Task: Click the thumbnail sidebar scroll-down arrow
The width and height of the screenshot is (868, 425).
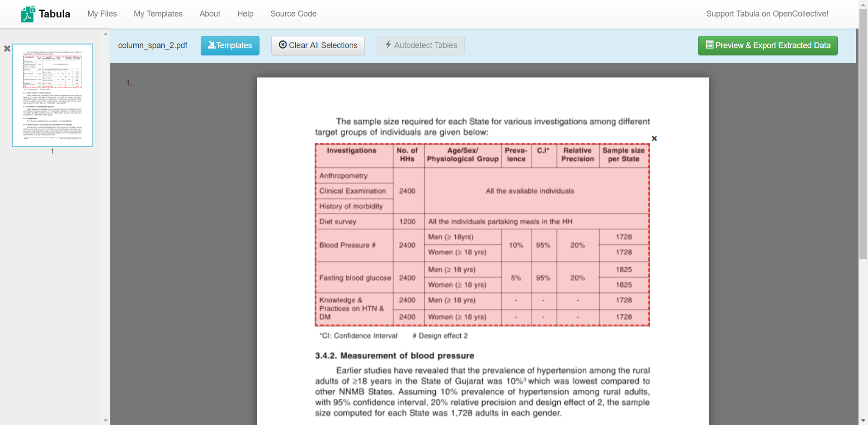Action: click(105, 420)
